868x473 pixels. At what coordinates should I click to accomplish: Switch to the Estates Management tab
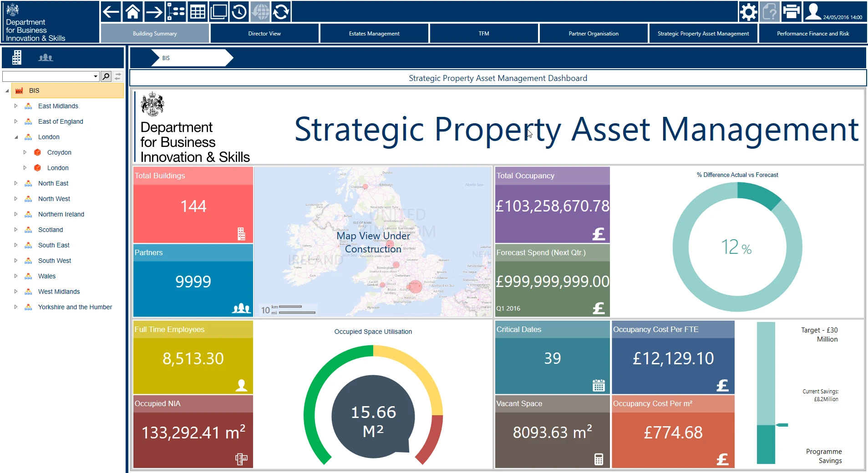point(374,33)
